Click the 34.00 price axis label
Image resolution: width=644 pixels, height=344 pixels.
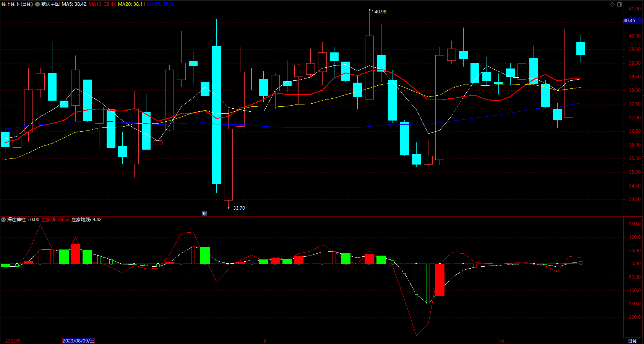pyautogui.click(x=635, y=199)
